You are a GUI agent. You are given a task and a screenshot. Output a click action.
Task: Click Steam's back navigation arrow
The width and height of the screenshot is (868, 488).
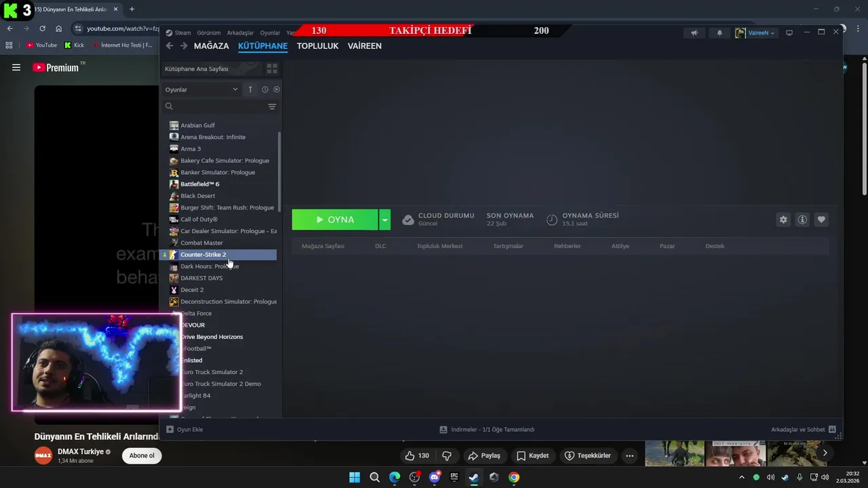coord(170,46)
